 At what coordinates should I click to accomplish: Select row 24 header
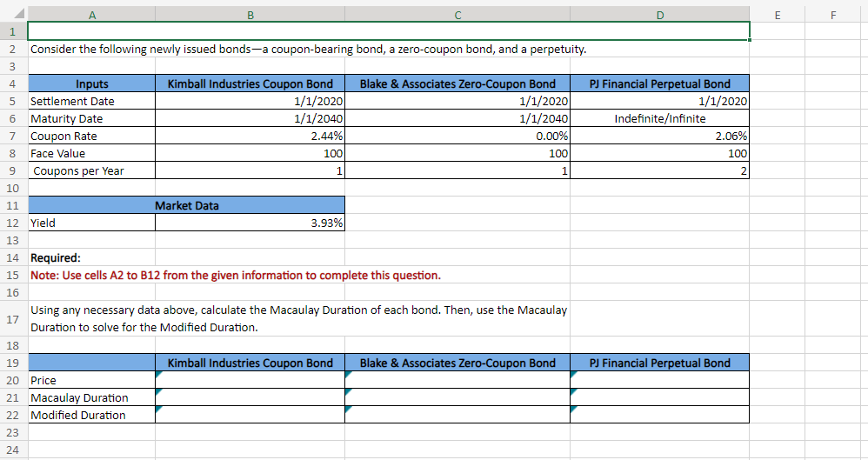click(13, 450)
